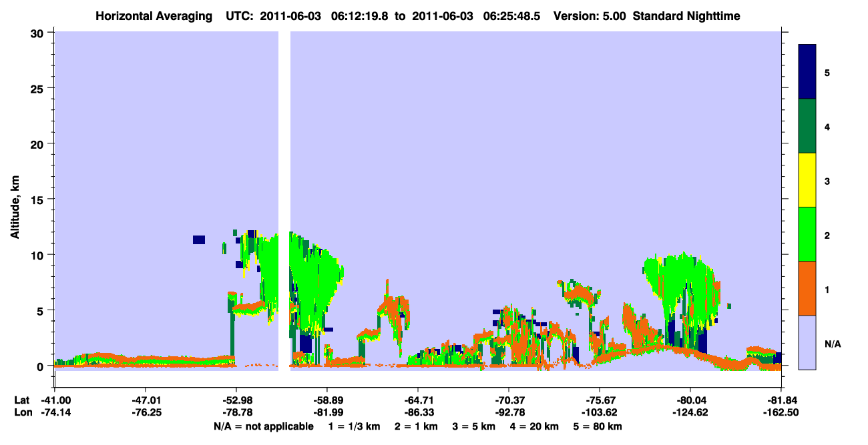Click the bright green level 2 color band
868x445 pixels.
[807, 234]
